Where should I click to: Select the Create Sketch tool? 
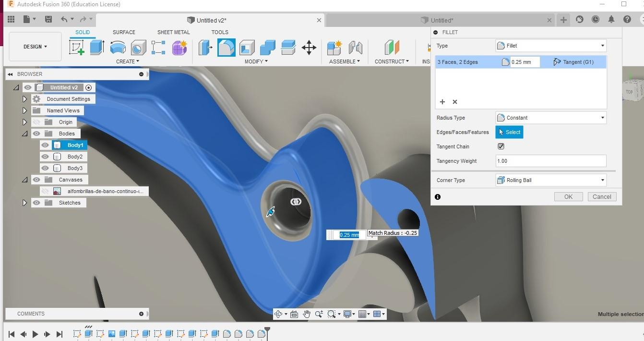point(77,48)
